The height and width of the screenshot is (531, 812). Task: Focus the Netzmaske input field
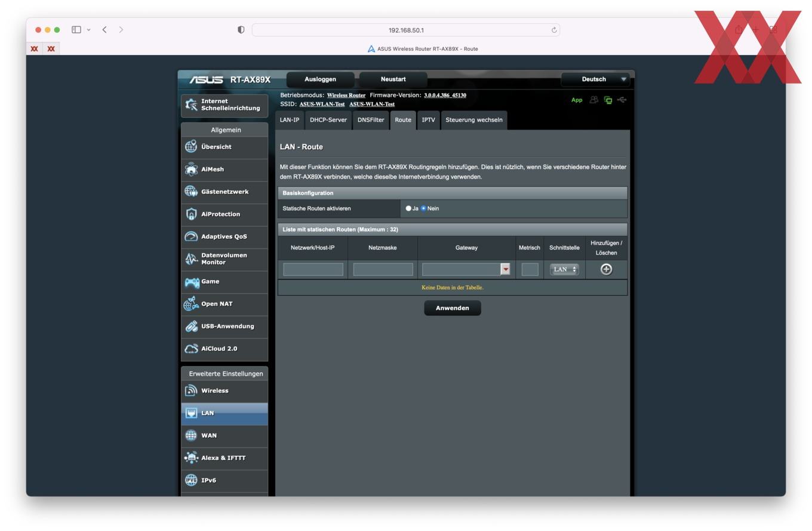click(x=383, y=269)
